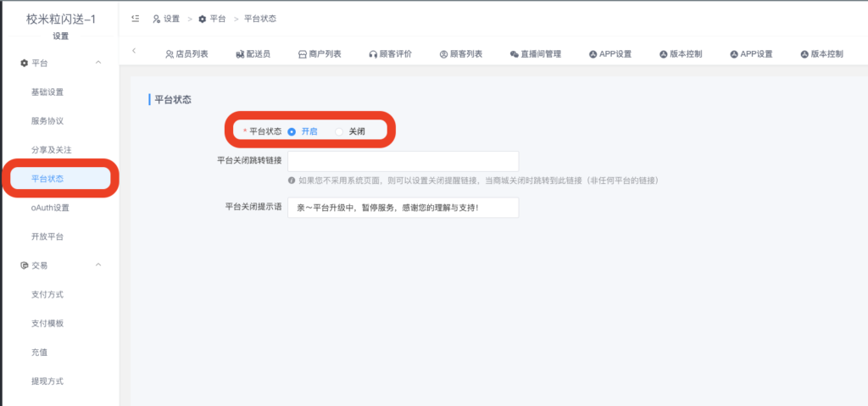Focus the 平台关闭跳转链接 input field
Screen dimensions: 868x406
pyautogui.click(x=403, y=161)
